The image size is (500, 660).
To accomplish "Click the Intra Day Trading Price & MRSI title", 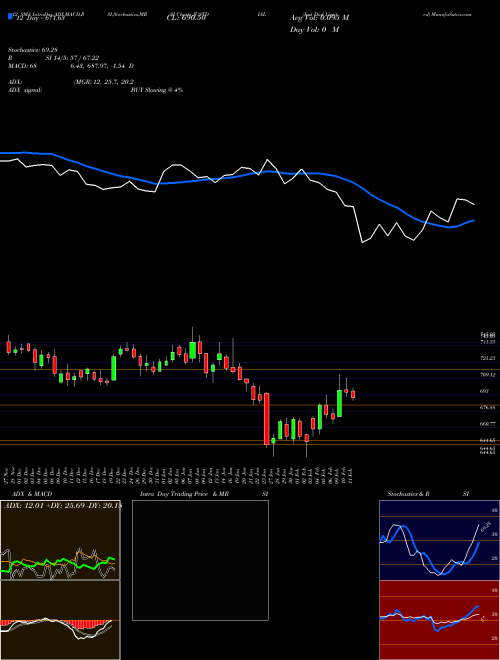I will [x=204, y=494].
